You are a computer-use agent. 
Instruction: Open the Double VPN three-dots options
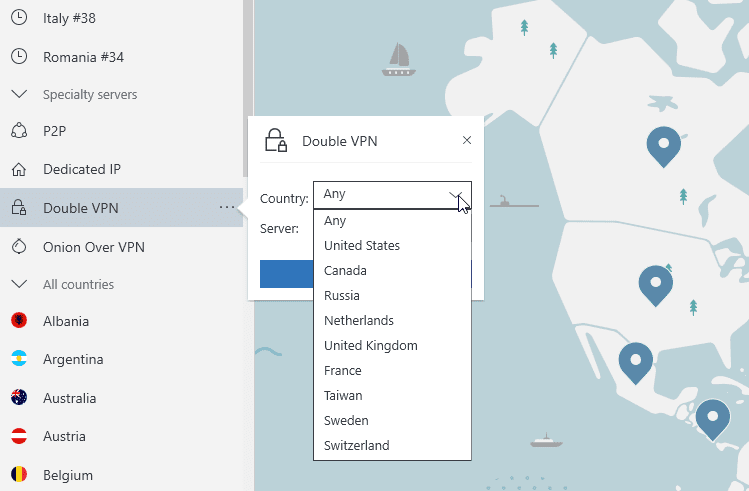pyautogui.click(x=227, y=208)
